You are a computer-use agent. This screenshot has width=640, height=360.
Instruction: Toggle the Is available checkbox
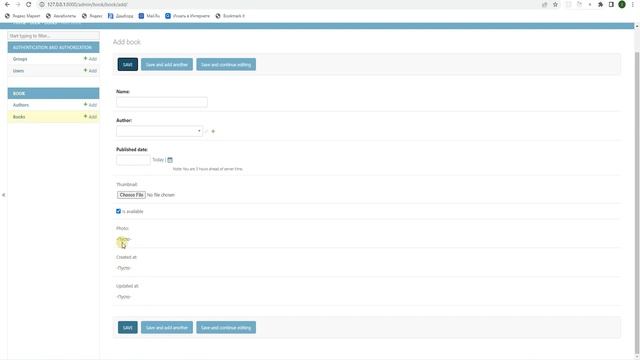[x=118, y=211]
